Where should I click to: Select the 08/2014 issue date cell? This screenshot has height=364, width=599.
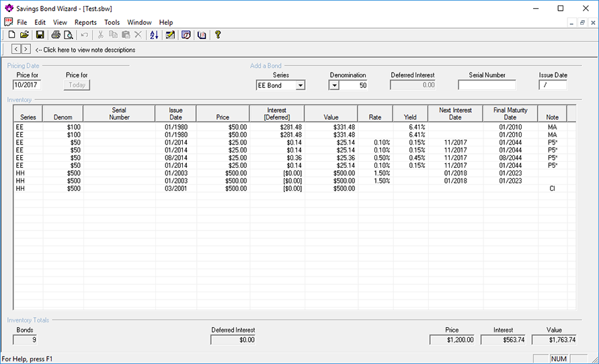[x=175, y=158]
